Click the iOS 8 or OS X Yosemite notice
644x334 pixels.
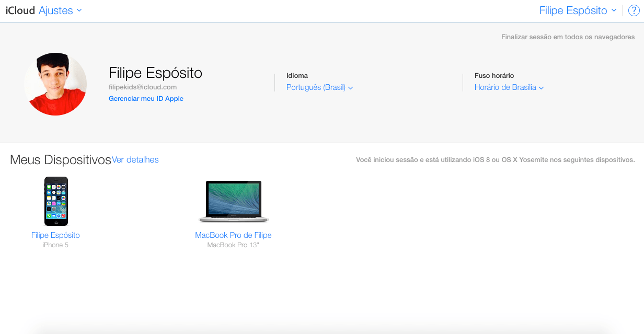(x=496, y=160)
